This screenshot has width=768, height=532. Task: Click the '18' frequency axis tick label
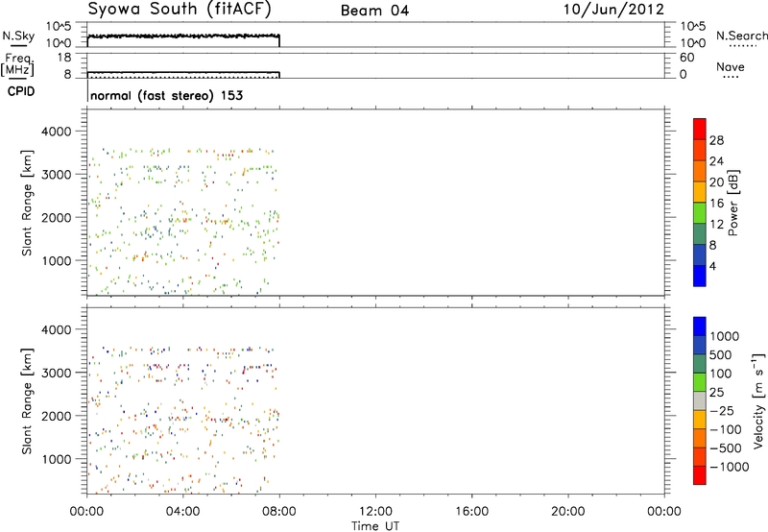pyautogui.click(x=64, y=58)
